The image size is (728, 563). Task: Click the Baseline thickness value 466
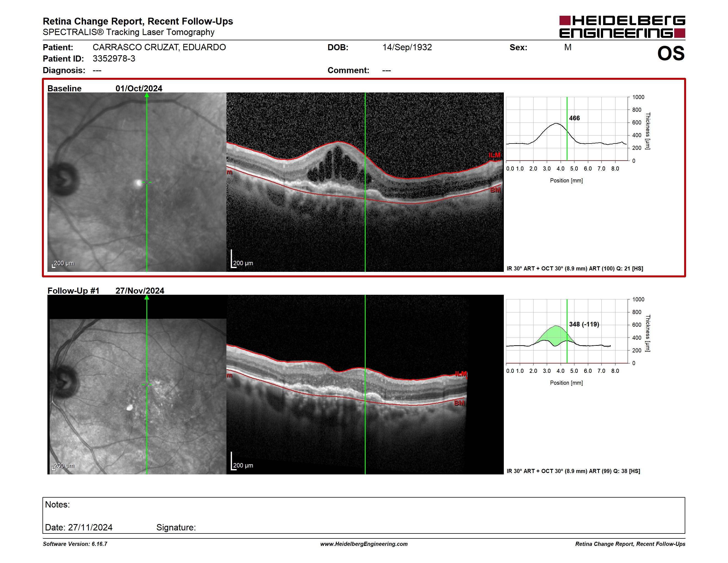[x=574, y=118]
